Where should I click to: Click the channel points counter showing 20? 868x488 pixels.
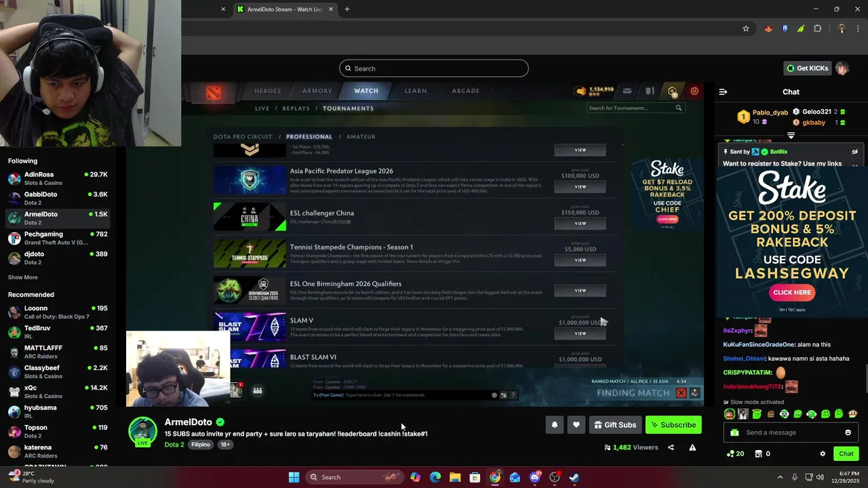click(x=735, y=453)
